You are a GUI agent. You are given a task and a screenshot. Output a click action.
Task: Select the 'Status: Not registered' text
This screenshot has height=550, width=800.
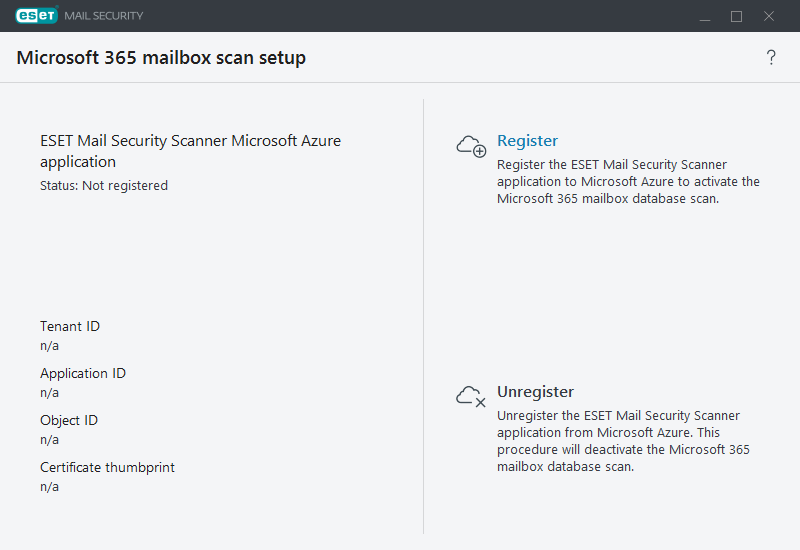point(104,186)
